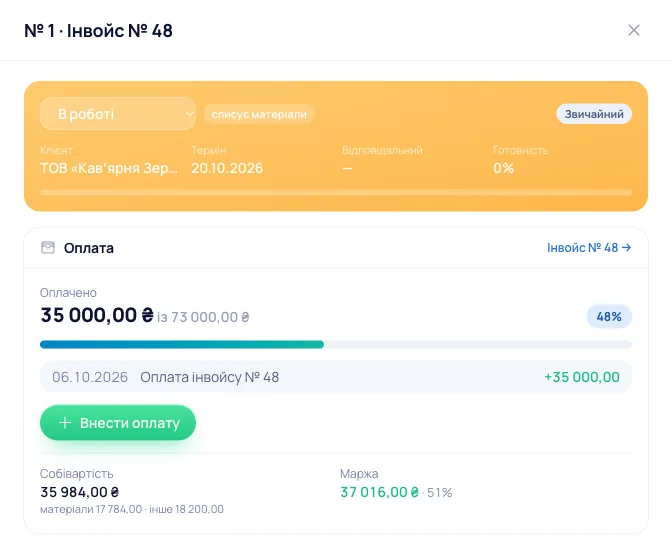Click the paid amount 35 000,00 ₴
The height and width of the screenshot is (540, 672).
97,315
